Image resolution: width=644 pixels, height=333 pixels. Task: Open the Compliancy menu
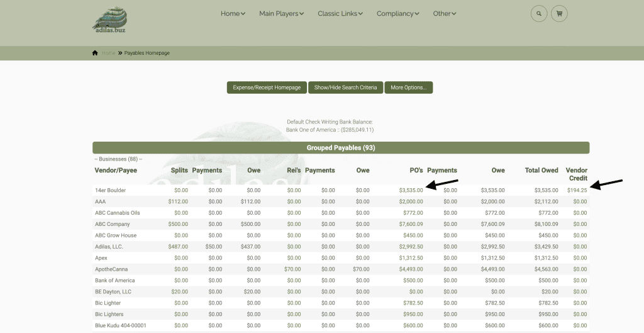(x=398, y=13)
